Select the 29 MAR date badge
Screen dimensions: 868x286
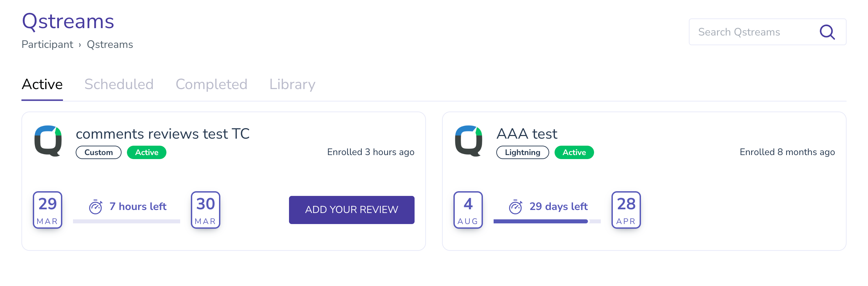coord(47,210)
